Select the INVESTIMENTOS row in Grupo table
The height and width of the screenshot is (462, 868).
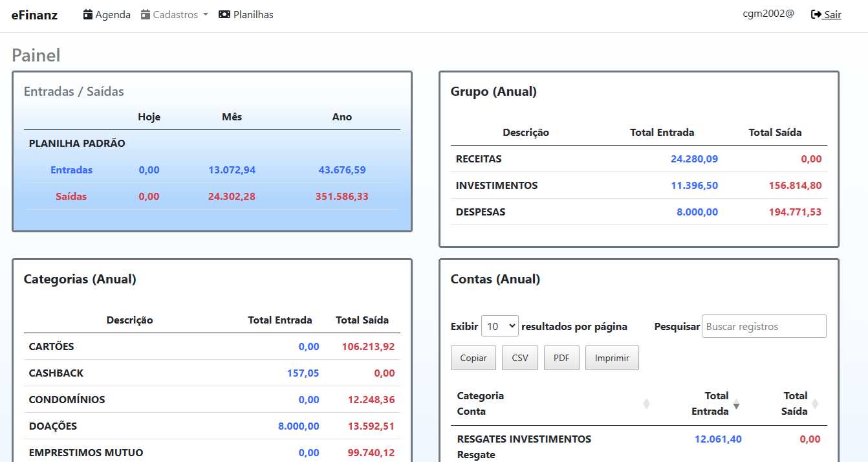click(497, 185)
